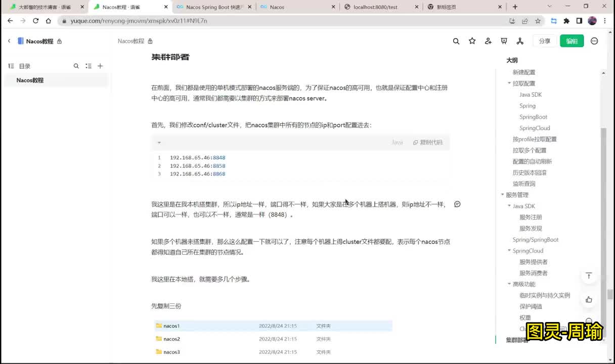
Task: Like the document with the thumbs-up icon
Action: [589, 299]
